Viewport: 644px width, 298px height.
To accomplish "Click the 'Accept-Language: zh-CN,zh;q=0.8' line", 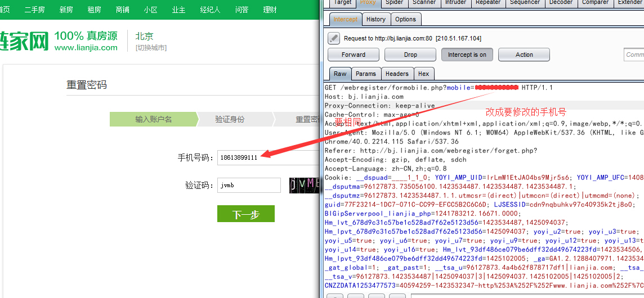I will (x=385, y=169).
